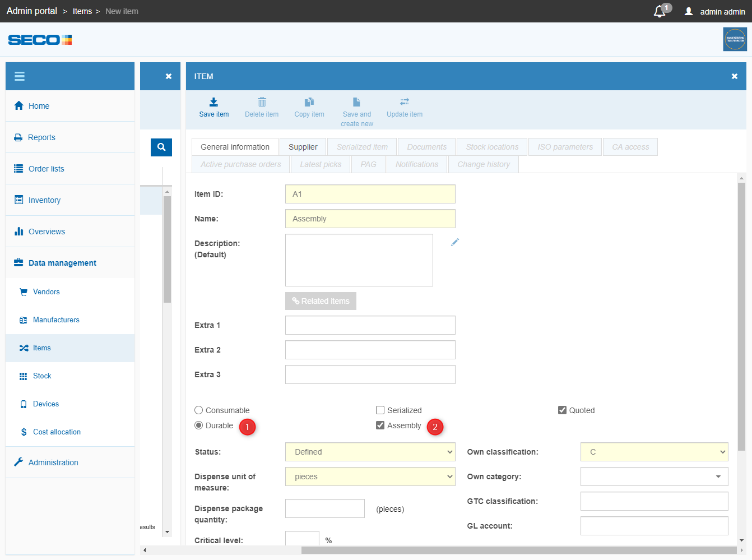
Task: Check the Serialized checkbox
Action: click(x=380, y=410)
